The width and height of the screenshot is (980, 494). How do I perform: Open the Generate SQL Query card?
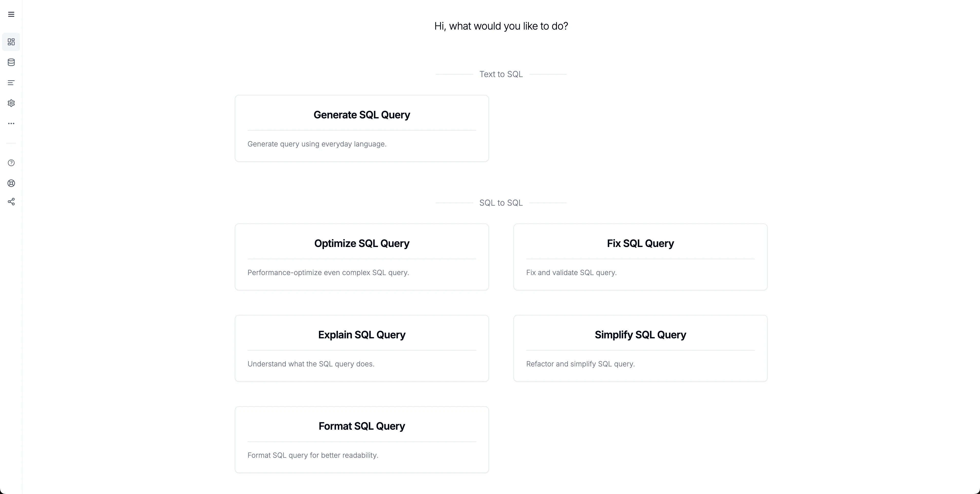click(361, 115)
